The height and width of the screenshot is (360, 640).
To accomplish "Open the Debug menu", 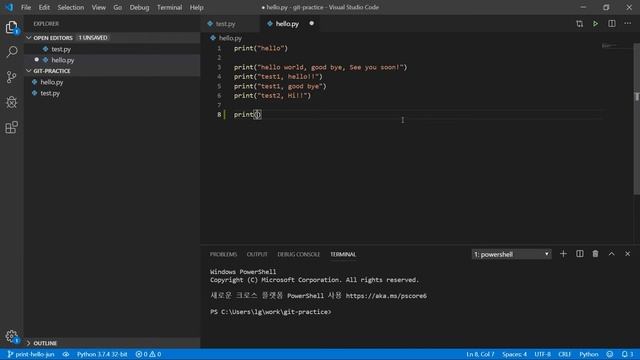I will tap(139, 7).
